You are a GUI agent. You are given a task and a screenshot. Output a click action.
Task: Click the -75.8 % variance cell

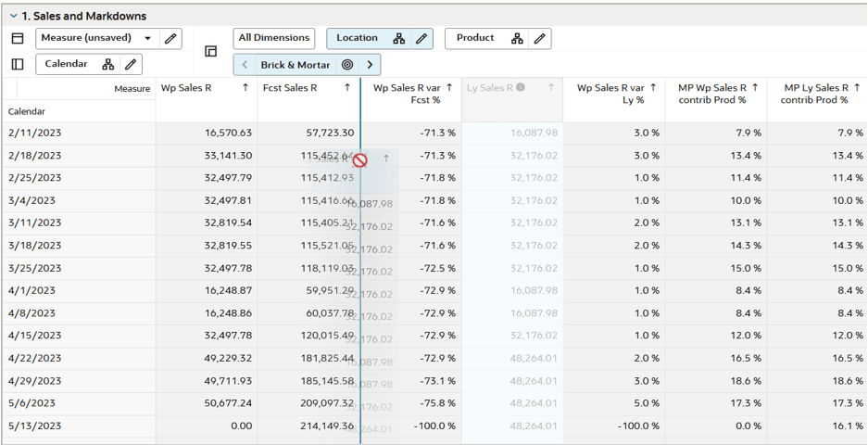tap(411, 403)
